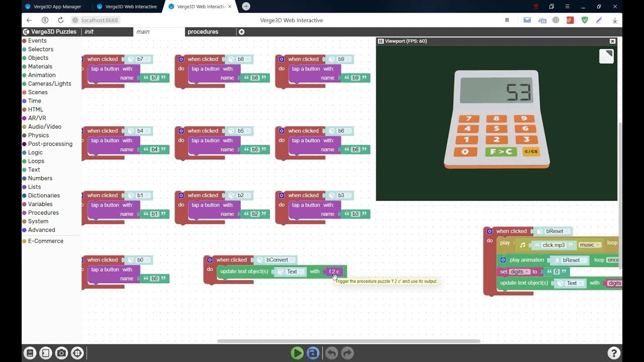
Task: Open the E-Commerce puzzle category
Action: (45, 241)
